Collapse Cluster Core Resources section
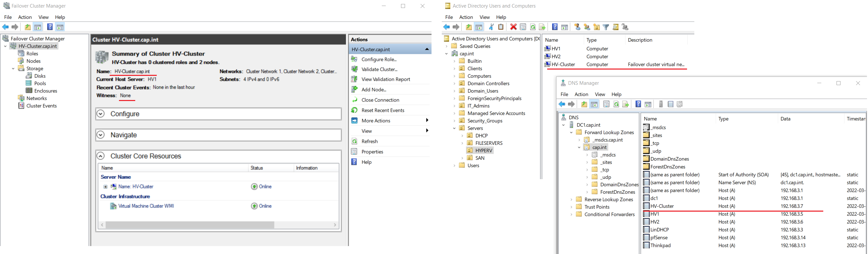 pos(100,156)
